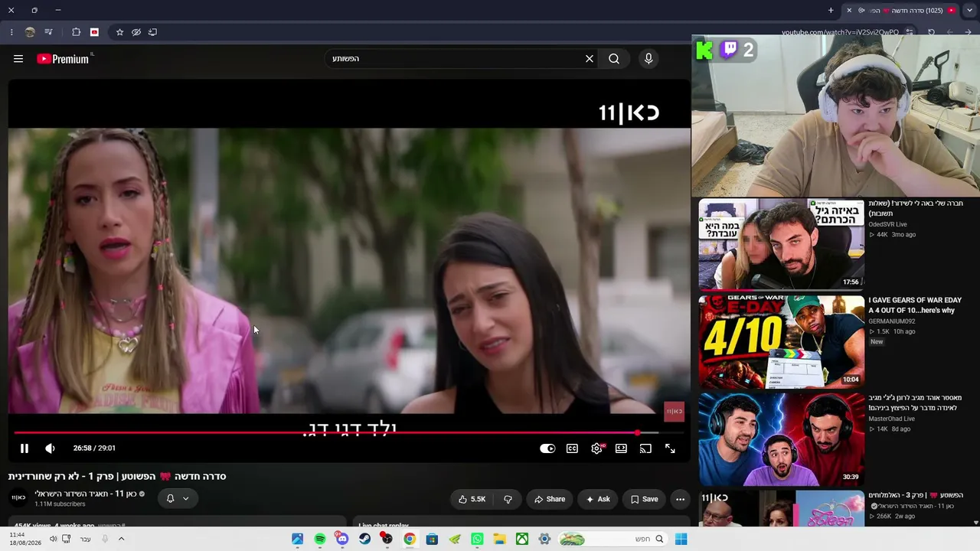
Task: Like the video with 5.5K likes
Action: [x=472, y=499]
